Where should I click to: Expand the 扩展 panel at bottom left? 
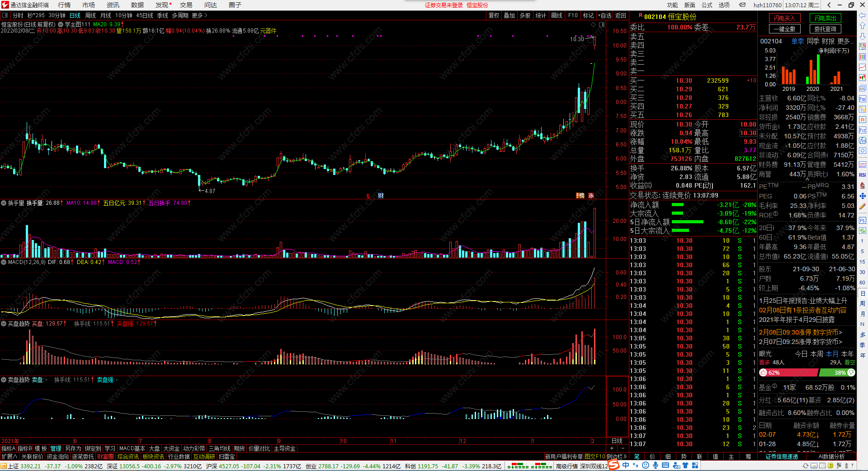[9, 457]
